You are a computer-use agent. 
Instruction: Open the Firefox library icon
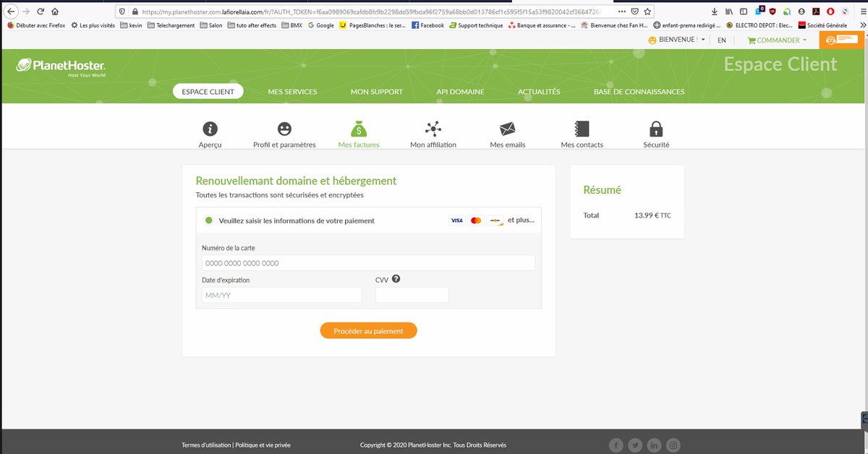tap(730, 12)
